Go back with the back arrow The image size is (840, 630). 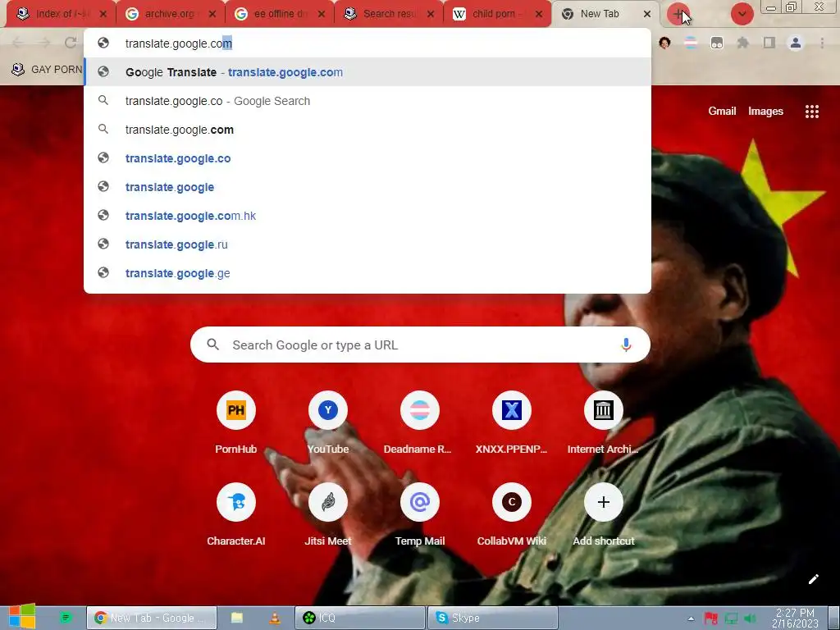click(x=18, y=43)
